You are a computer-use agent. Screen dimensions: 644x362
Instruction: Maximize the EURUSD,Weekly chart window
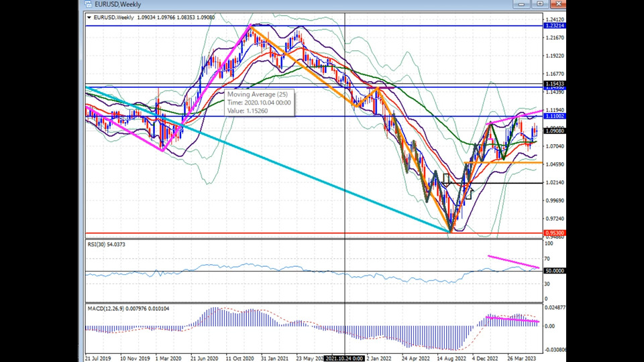(x=540, y=4)
